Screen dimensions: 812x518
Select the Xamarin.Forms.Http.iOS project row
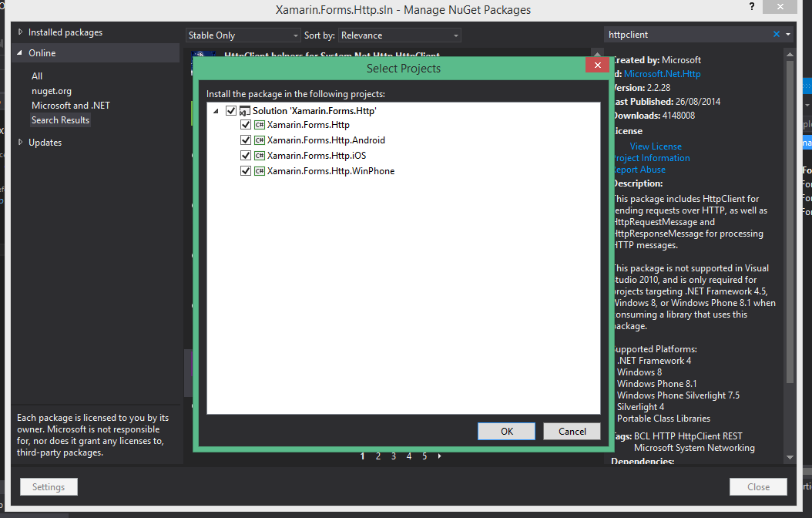point(317,156)
